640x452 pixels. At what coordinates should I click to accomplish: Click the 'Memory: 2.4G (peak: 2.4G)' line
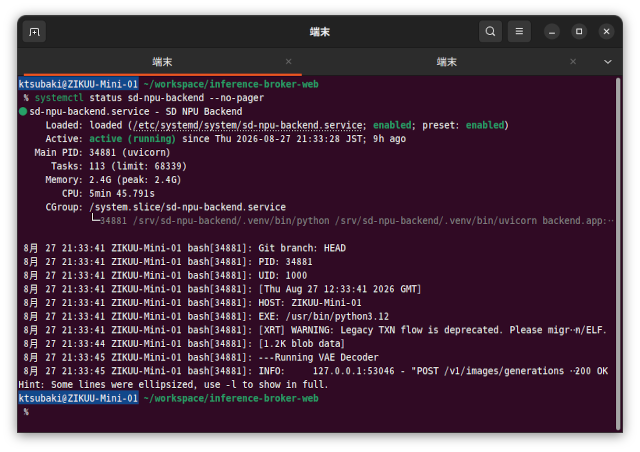pos(113,180)
